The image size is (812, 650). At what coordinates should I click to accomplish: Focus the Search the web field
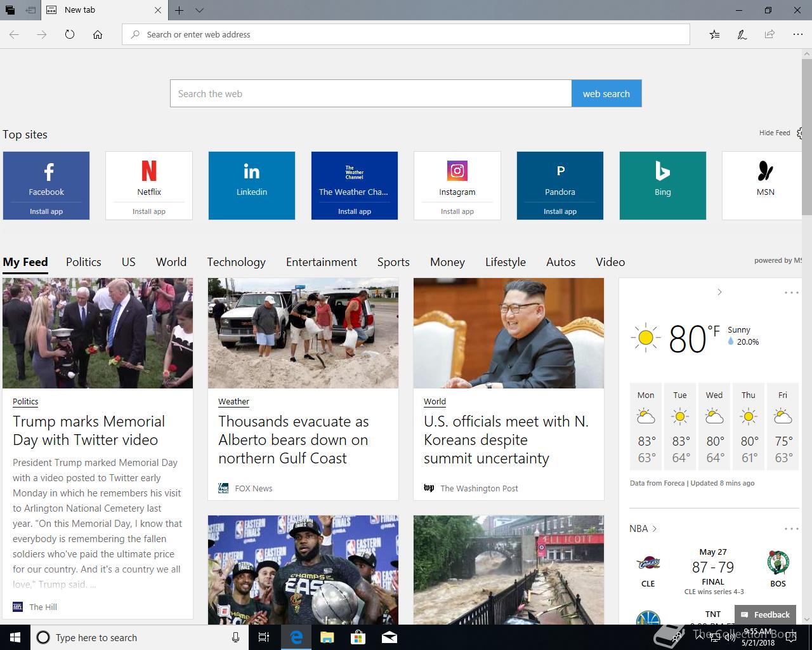click(x=371, y=93)
